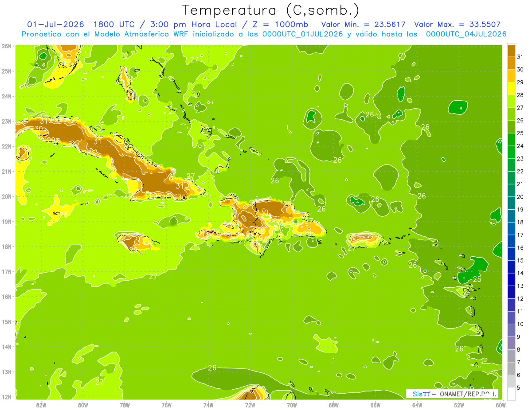The width and height of the screenshot is (532, 411).
Task: Click contour label 25 near 61W 17N
Action: (477, 279)
